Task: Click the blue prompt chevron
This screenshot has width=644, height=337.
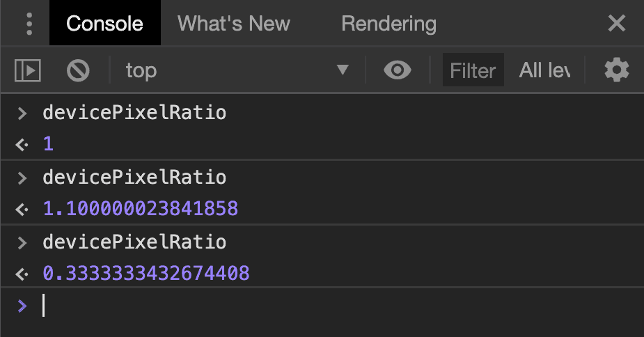Action: 22,306
